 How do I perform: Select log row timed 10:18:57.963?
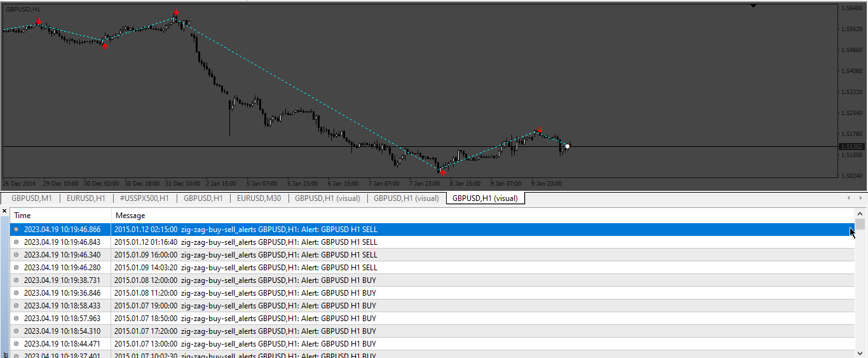[432, 319]
